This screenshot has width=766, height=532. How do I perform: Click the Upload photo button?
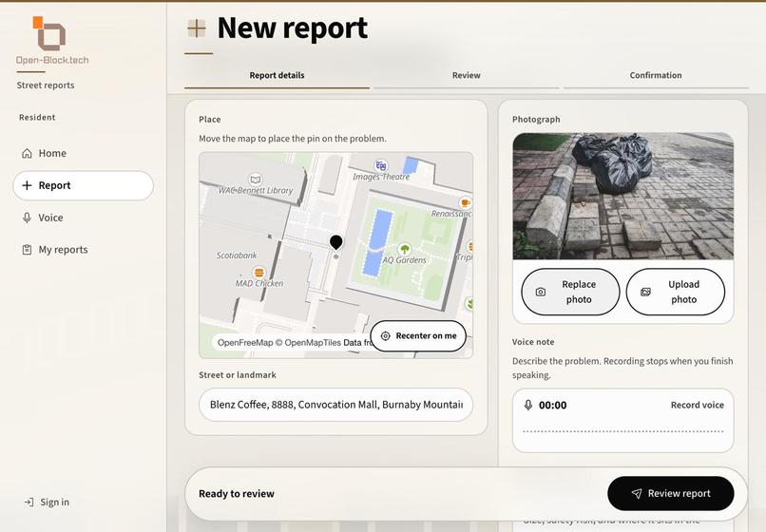click(676, 292)
